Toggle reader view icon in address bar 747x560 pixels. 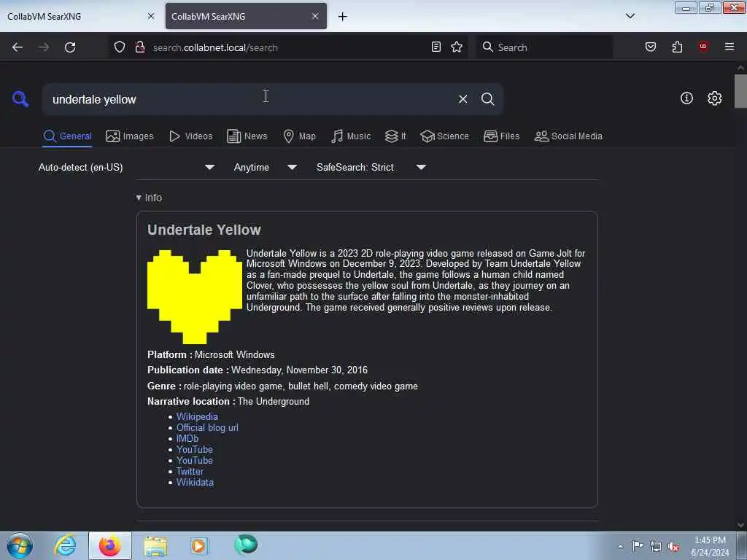click(x=436, y=47)
